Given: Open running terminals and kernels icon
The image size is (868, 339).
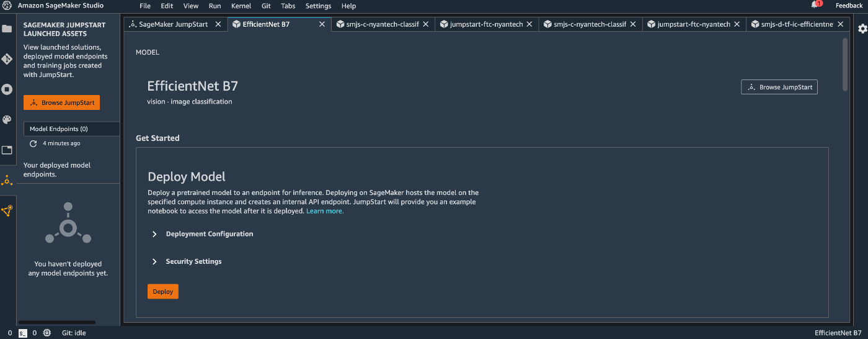Looking at the screenshot, I should coord(7,89).
